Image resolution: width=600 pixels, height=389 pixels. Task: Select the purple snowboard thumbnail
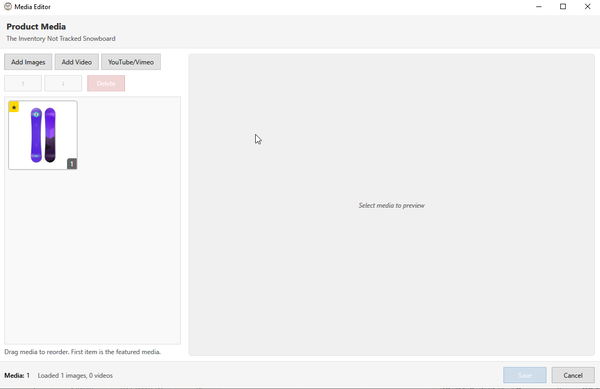43,135
